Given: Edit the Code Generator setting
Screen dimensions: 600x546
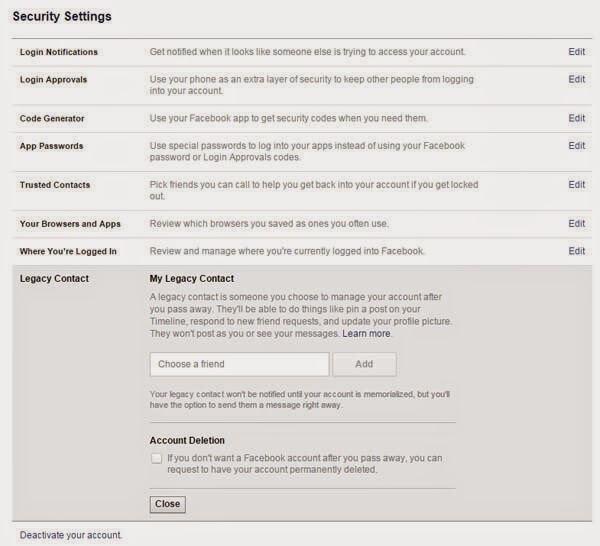Looking at the screenshot, I should pyautogui.click(x=576, y=118).
